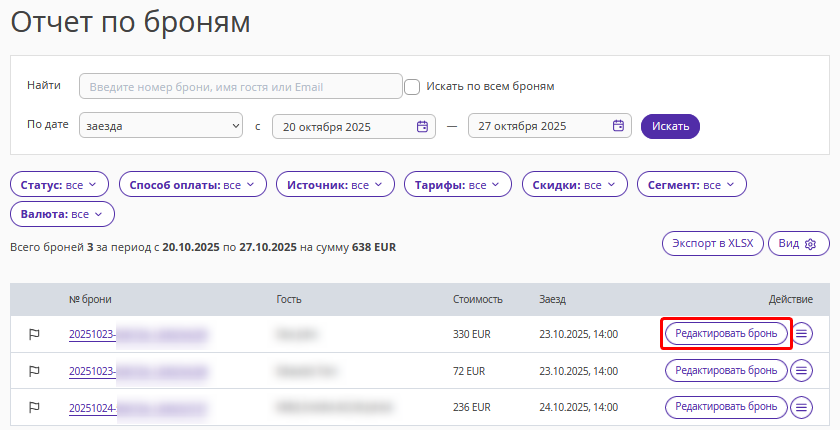Click the flag icon in the first booking row
The height and width of the screenshot is (430, 840).
(x=34, y=334)
